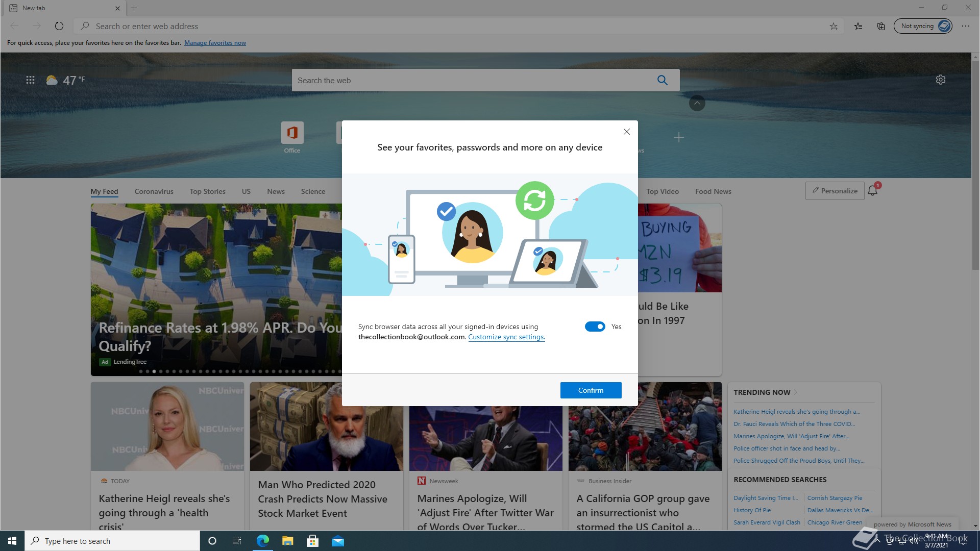Confirm the sync settings
Image resolution: width=980 pixels, height=551 pixels.
[591, 390]
